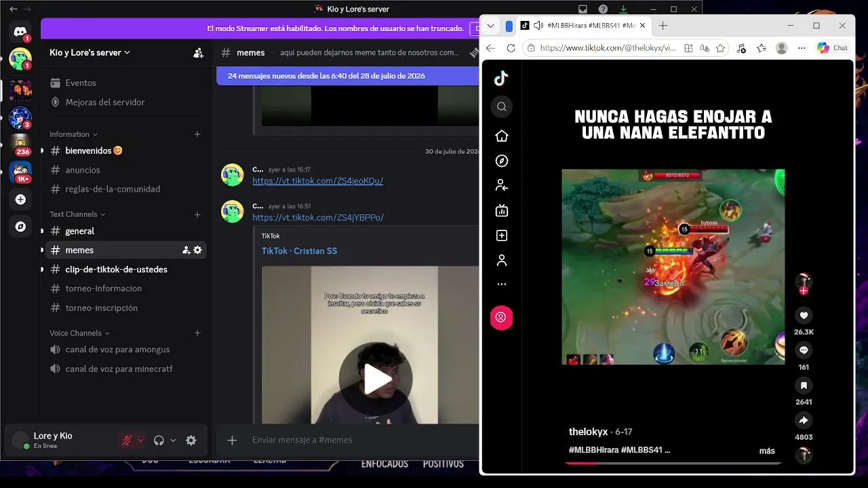868x488 pixels.
Task: Open Eventos in the server sidebar
Action: [x=125, y=83]
